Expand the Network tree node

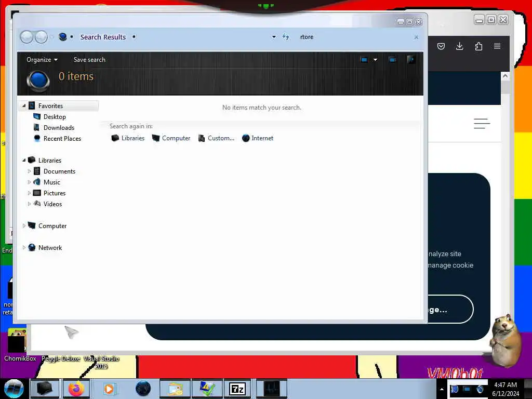24,248
